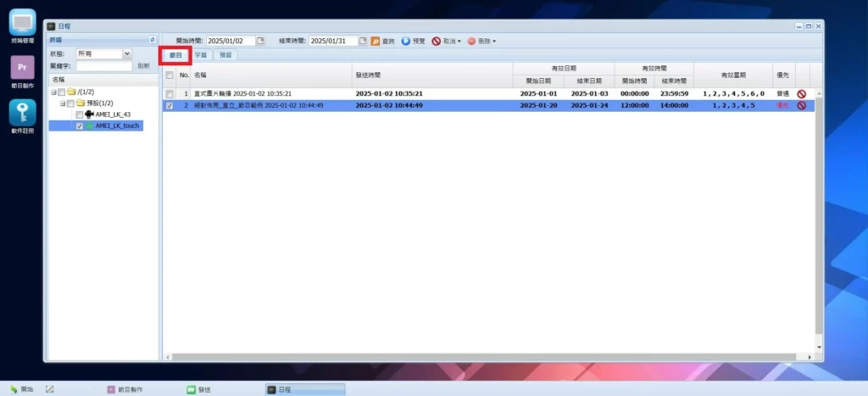The image size is (868, 396).
Task: Collapse the 預設(1/2) tree folder
Action: point(63,103)
